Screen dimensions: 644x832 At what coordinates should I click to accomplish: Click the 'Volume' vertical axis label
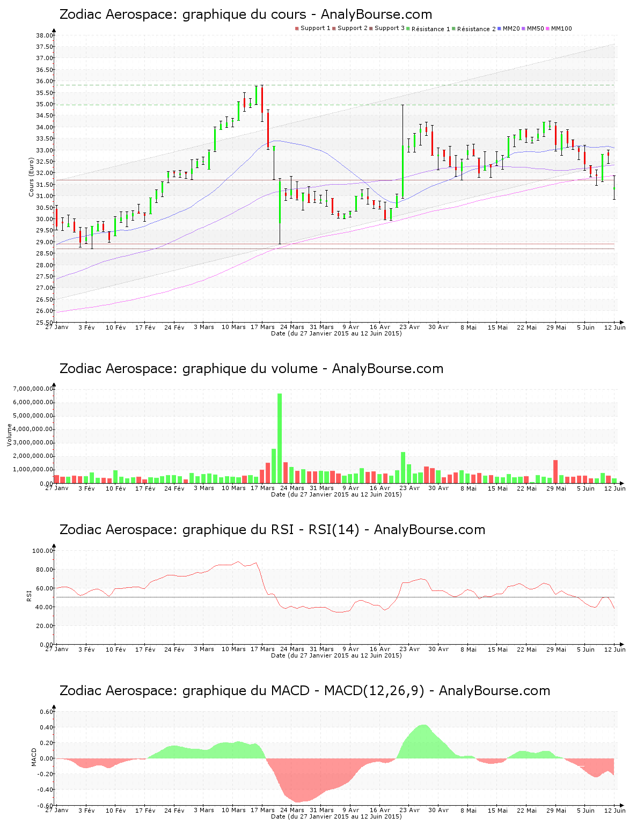click(x=10, y=435)
